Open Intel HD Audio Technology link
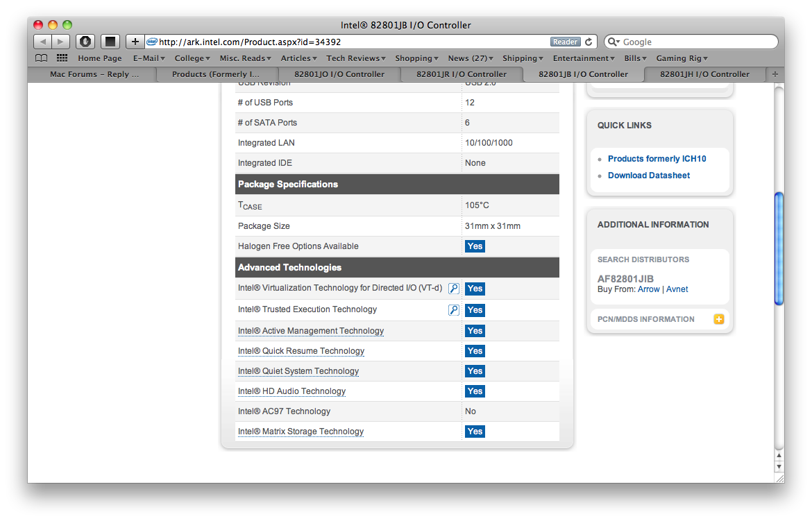 coord(291,391)
